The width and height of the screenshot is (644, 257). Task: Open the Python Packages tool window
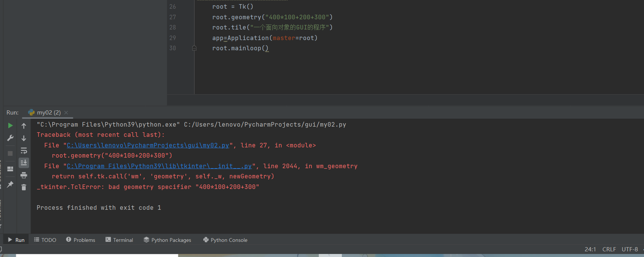click(167, 240)
